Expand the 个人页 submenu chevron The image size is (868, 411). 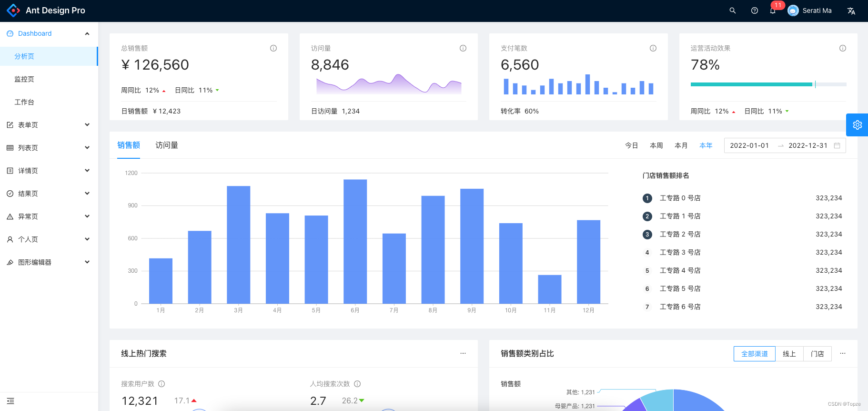(x=87, y=239)
